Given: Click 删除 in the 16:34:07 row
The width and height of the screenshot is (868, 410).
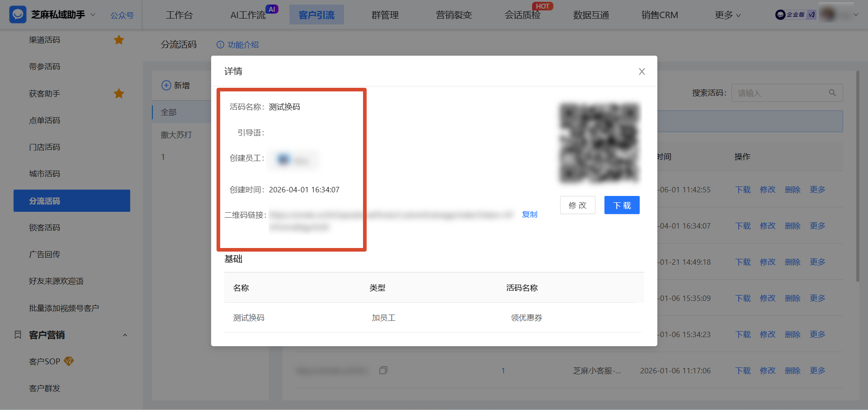Looking at the screenshot, I should pos(793,226).
